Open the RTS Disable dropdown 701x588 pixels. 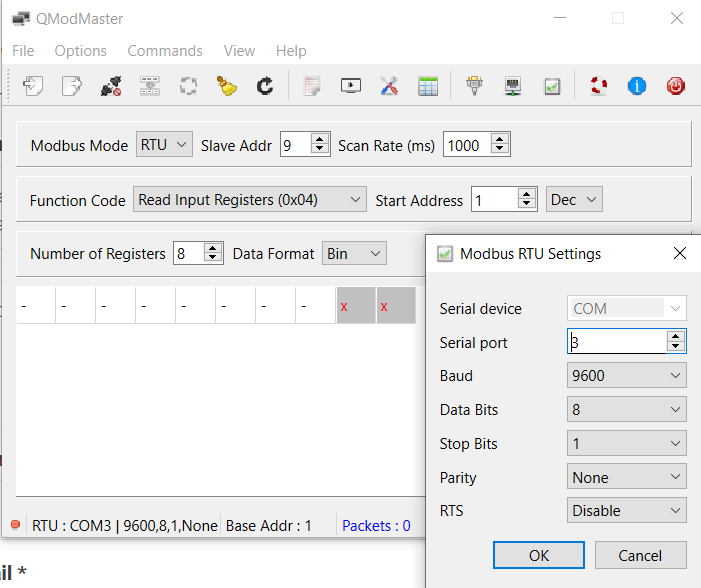[626, 510]
